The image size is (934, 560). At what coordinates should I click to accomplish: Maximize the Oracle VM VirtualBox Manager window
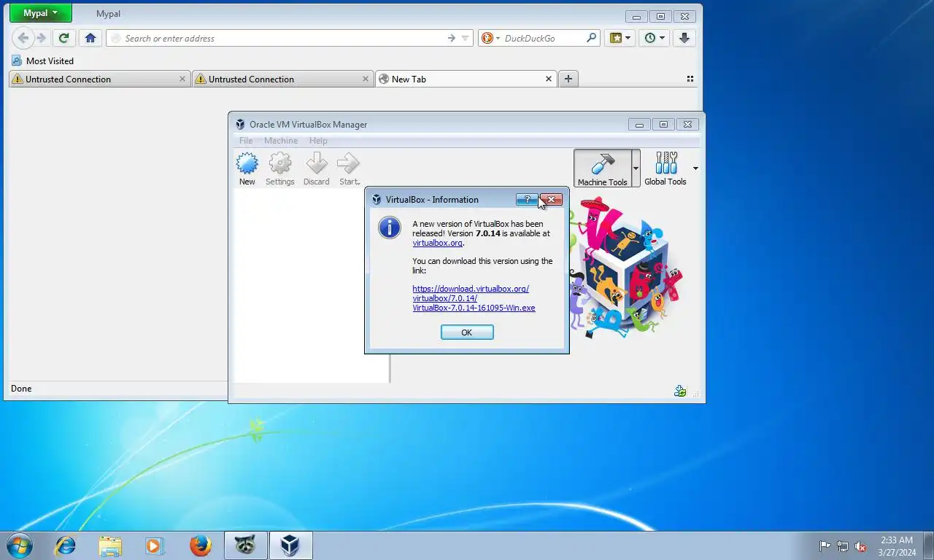(x=663, y=124)
